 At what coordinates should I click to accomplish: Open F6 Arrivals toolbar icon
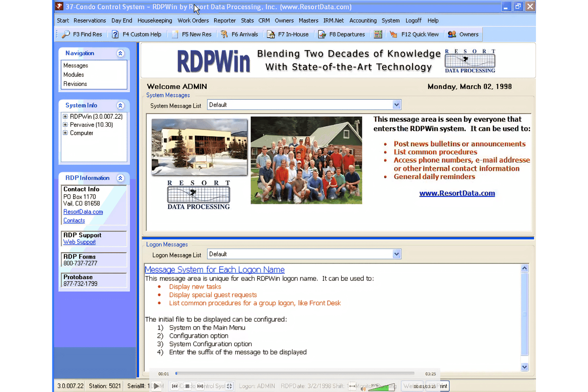[224, 35]
